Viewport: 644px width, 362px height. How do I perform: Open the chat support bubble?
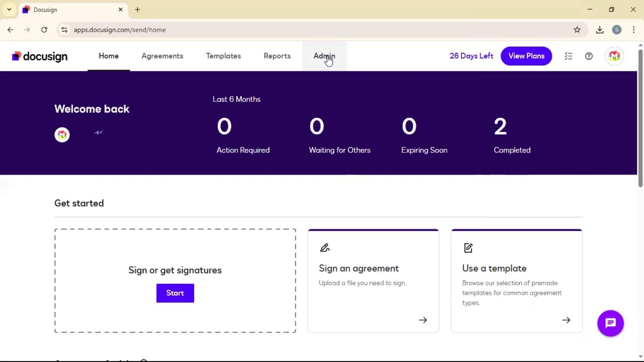coord(610,323)
